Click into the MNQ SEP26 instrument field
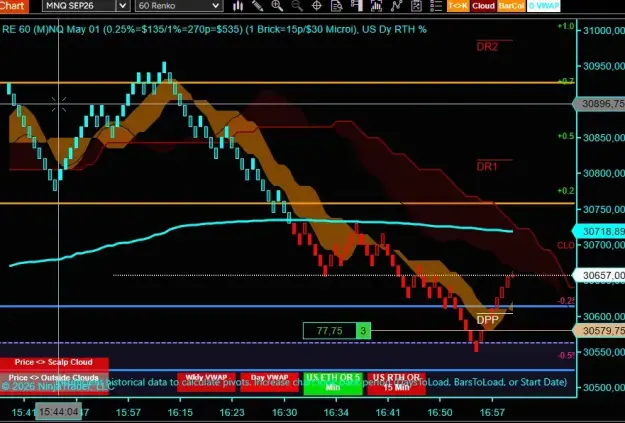 pyautogui.click(x=79, y=6)
